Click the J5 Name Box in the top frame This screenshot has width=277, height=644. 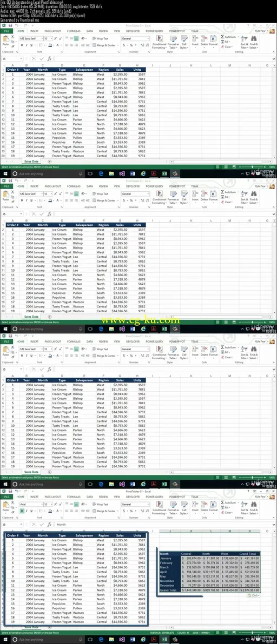tap(11, 59)
